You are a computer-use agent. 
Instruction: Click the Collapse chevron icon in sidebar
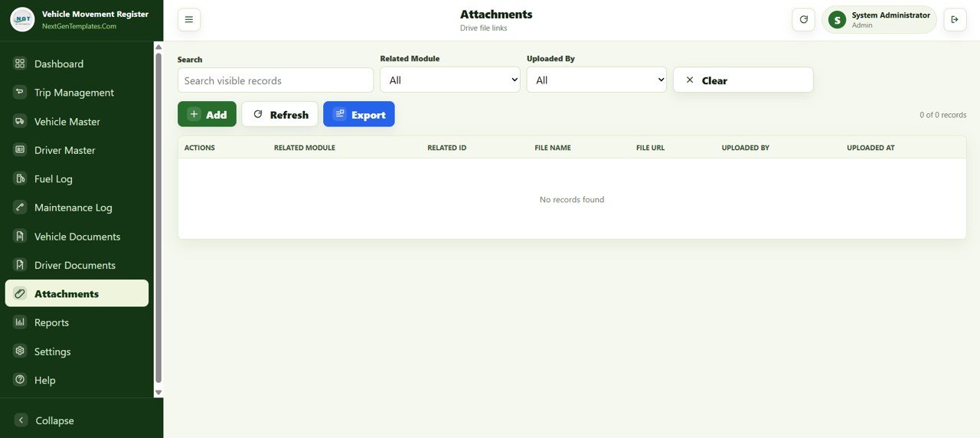pyautogui.click(x=21, y=420)
